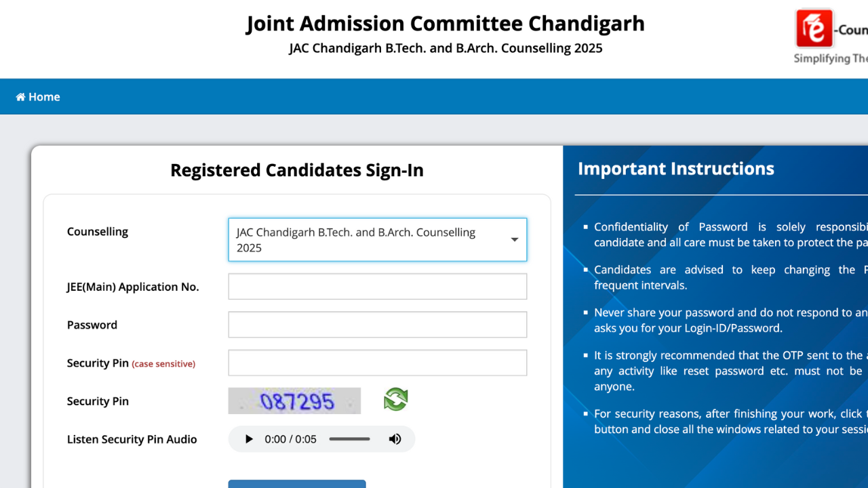Click the audio progress seek bar

point(350,439)
